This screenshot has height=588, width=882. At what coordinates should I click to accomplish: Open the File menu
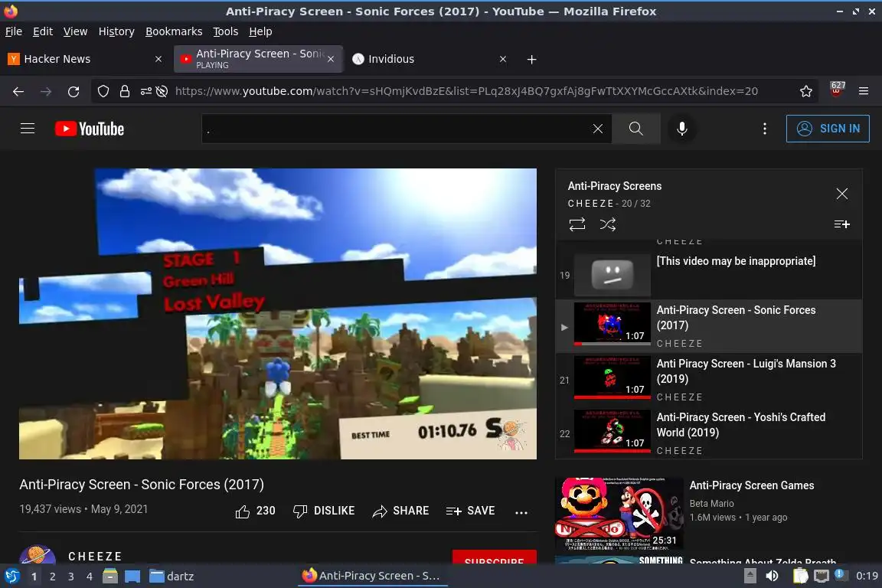coord(14,31)
